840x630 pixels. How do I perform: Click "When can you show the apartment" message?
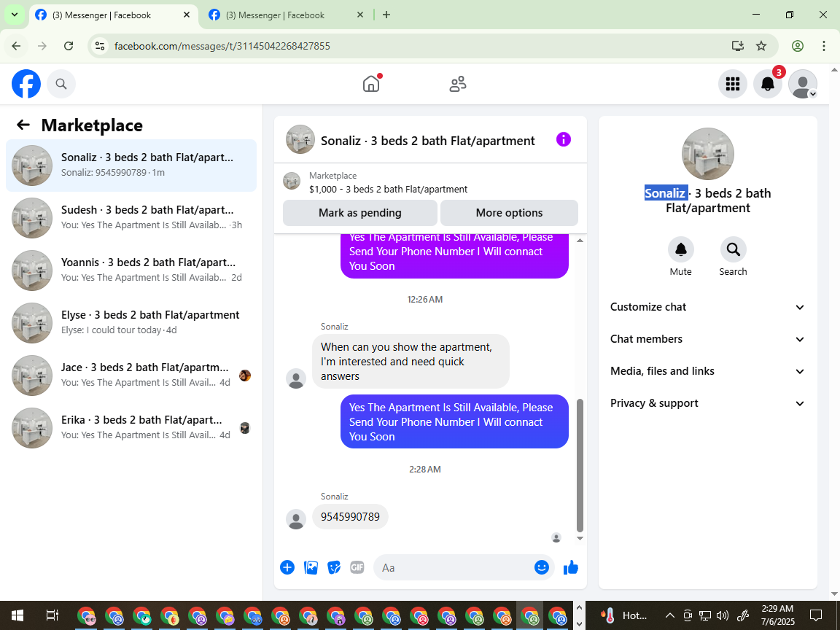click(411, 361)
